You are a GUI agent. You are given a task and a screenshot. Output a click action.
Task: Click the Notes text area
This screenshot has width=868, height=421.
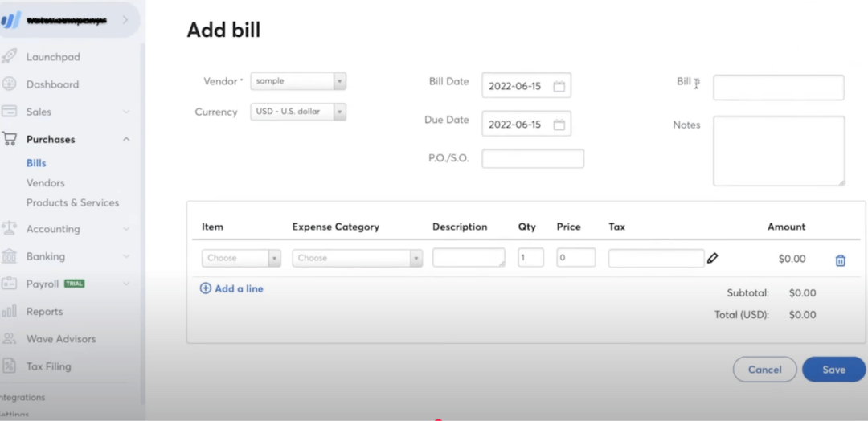click(x=779, y=150)
